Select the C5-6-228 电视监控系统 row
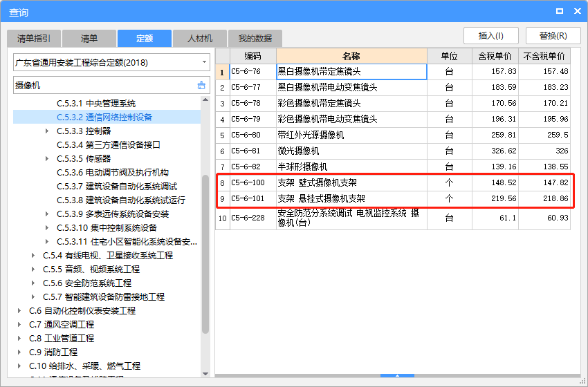The image size is (588, 387). [393, 218]
